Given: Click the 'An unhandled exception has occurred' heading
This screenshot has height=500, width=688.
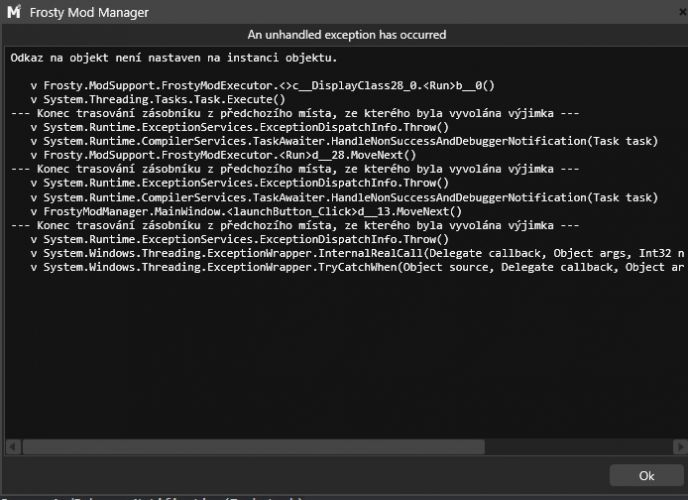Looking at the screenshot, I should click(x=347, y=35).
